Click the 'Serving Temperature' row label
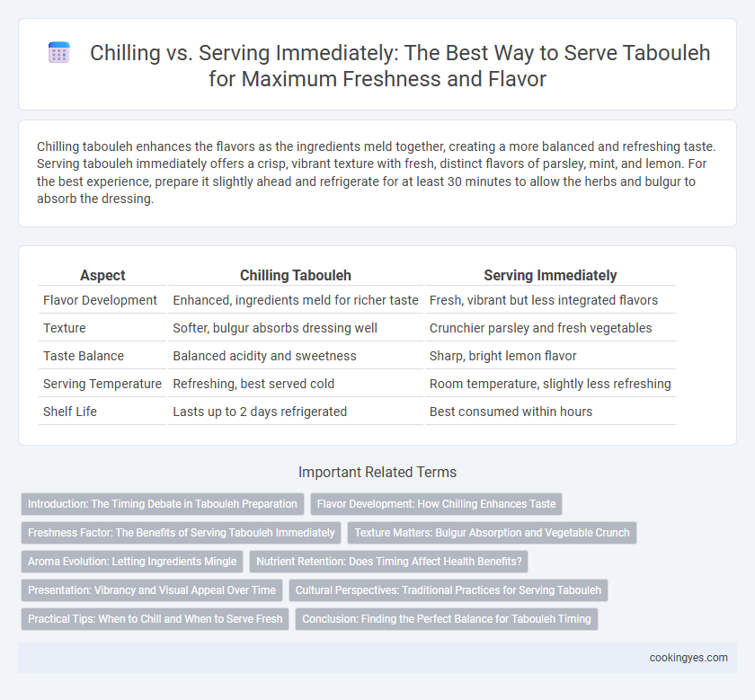 coord(102,384)
